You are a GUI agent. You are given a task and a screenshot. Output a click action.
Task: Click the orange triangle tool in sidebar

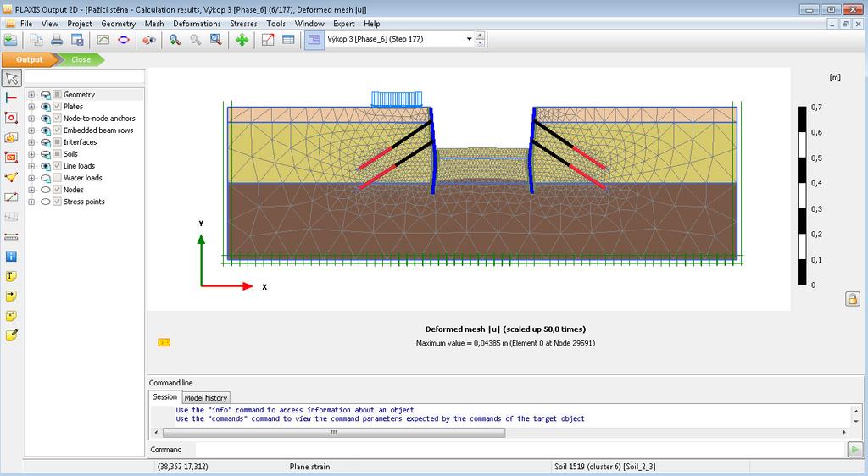point(11,178)
